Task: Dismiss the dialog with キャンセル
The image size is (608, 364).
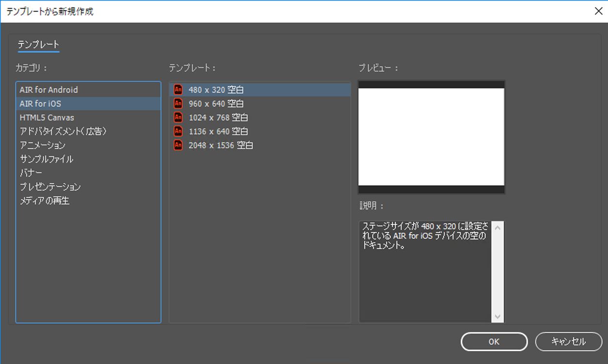Action: (568, 341)
